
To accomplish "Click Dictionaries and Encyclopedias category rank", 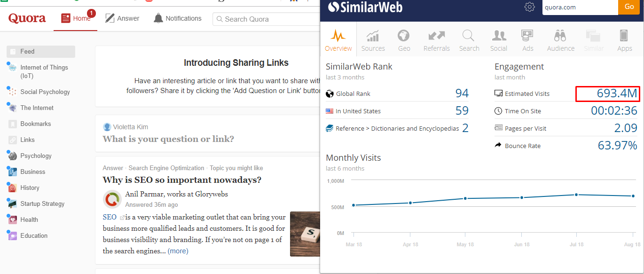I will coord(465,128).
